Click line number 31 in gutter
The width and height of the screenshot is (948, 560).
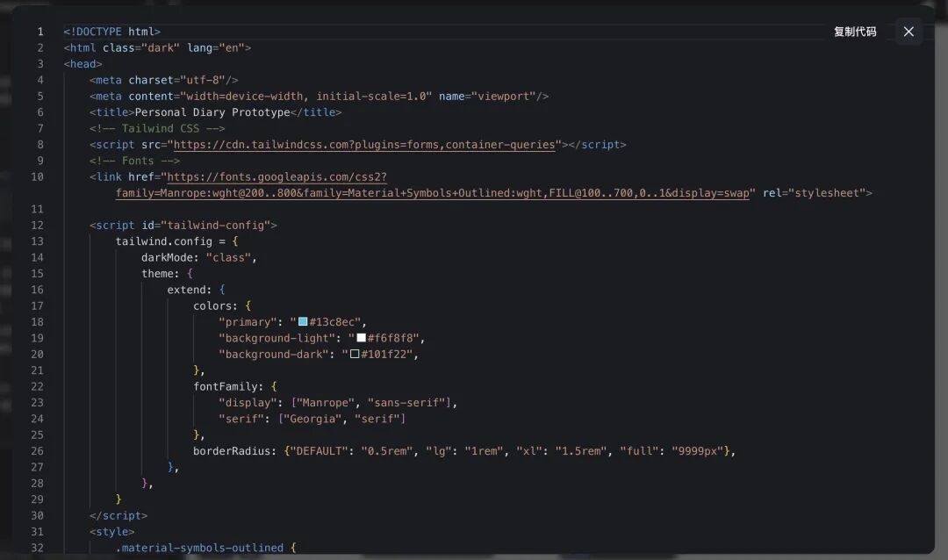pos(37,532)
